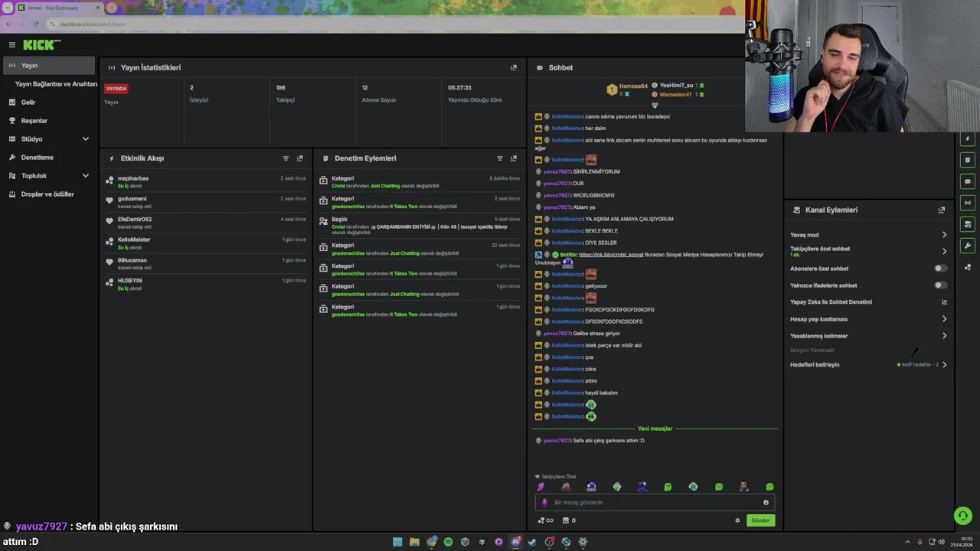Insert the astronaut emote from the quick row

[x=591, y=487]
